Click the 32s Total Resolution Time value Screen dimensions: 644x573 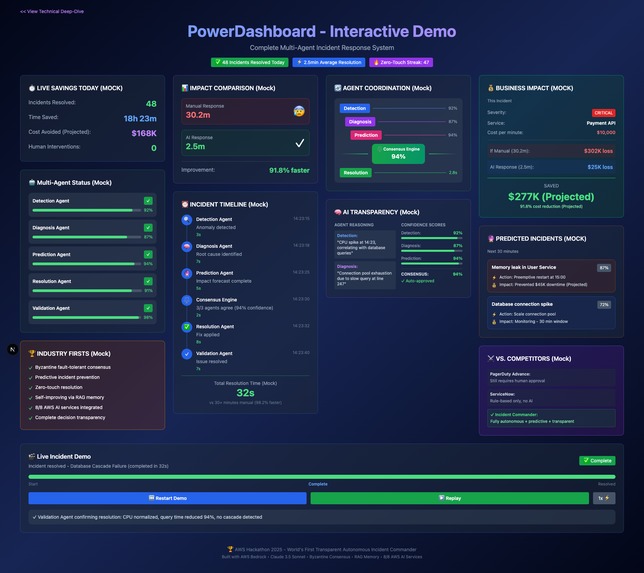245,393
